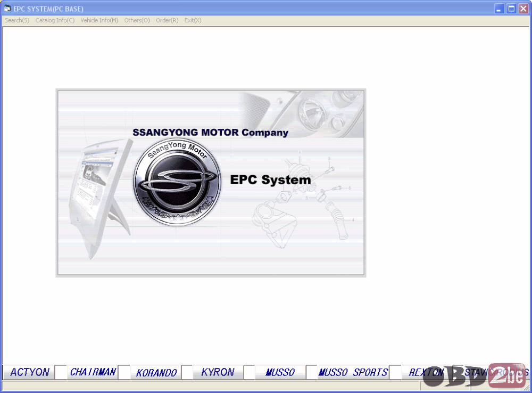Minimize the EPC SYSTEM window
Image resolution: width=532 pixels, height=393 pixels.
coord(499,9)
